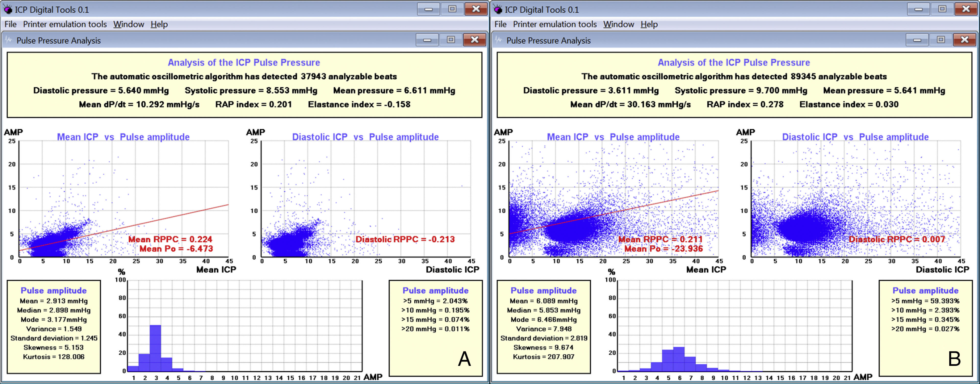The width and height of the screenshot is (980, 384).
Task: Click left Pulse Pressure Analysis waveform icon
Action: (x=8, y=40)
